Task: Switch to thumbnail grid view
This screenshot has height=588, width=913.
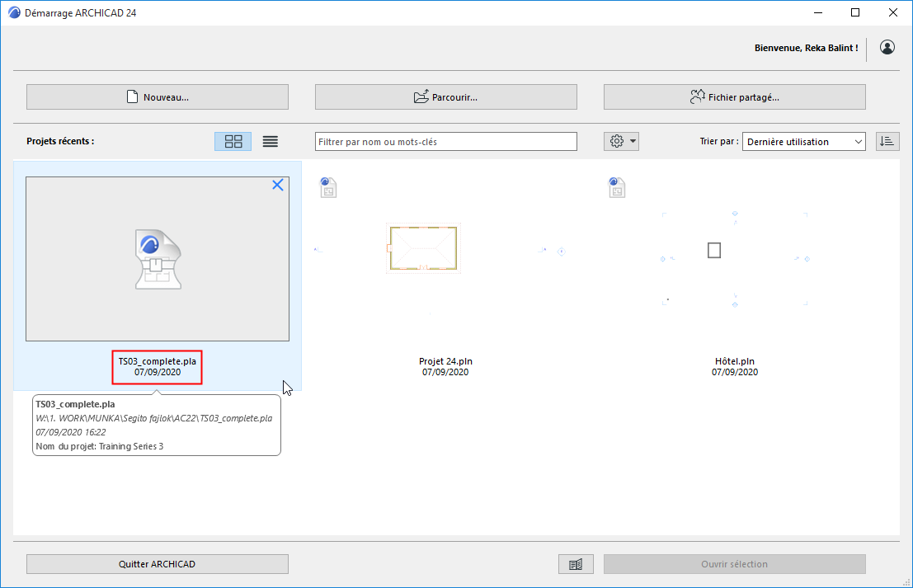Action: coord(233,142)
